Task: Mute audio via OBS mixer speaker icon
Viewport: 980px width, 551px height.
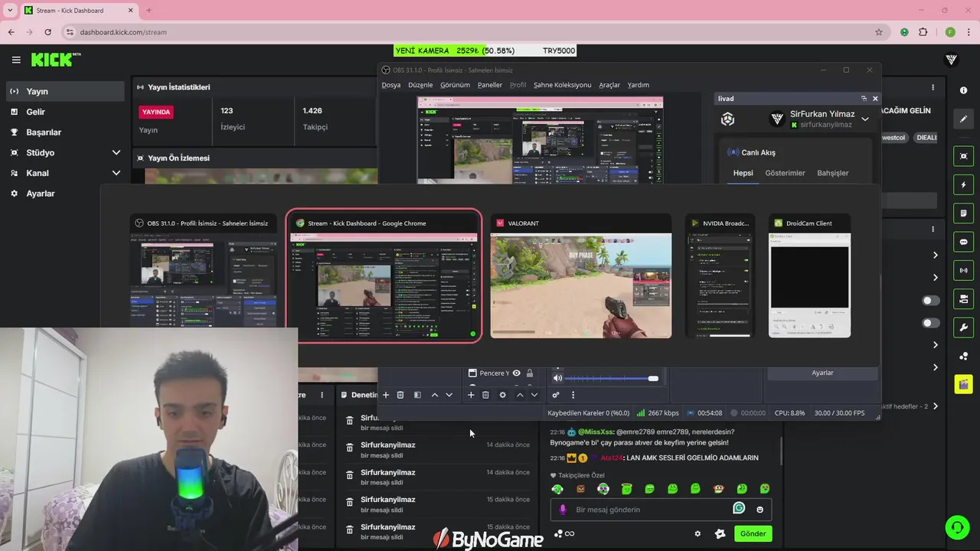Action: (557, 378)
